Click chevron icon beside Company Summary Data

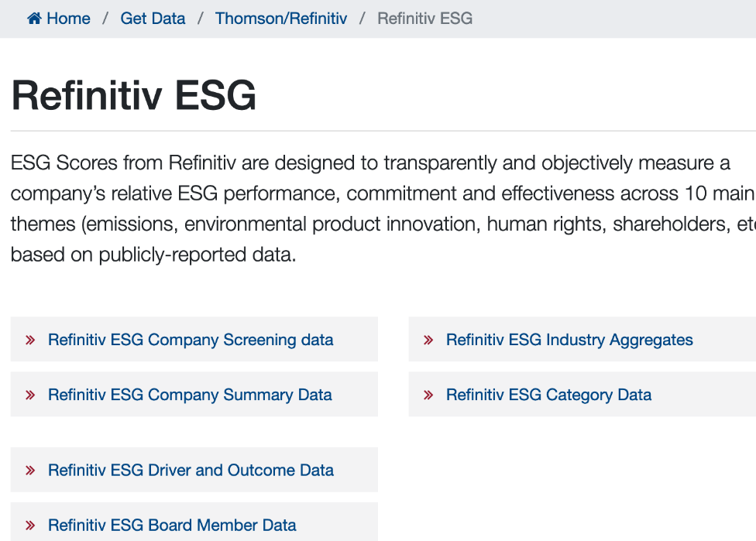click(x=30, y=395)
